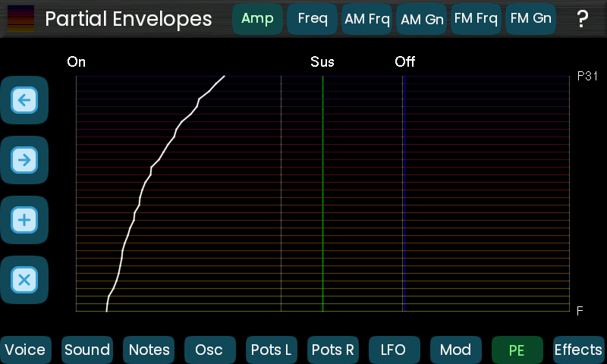Navigate to the LFO tab

(395, 350)
